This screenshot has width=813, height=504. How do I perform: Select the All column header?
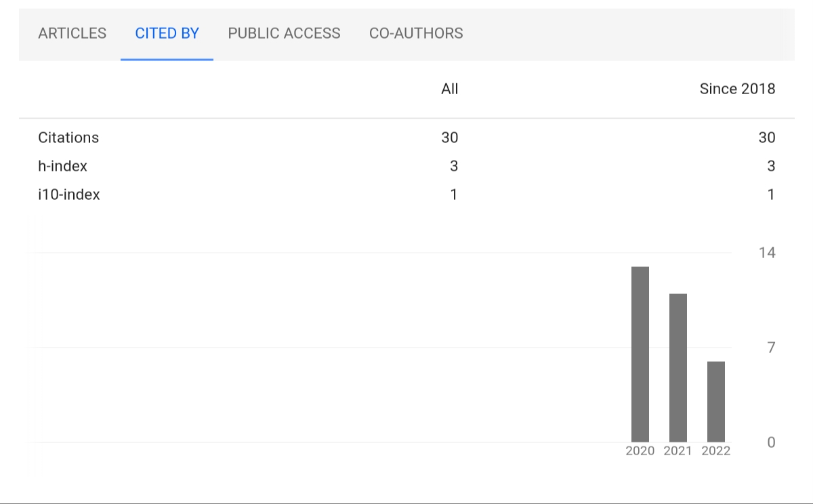[x=450, y=89]
